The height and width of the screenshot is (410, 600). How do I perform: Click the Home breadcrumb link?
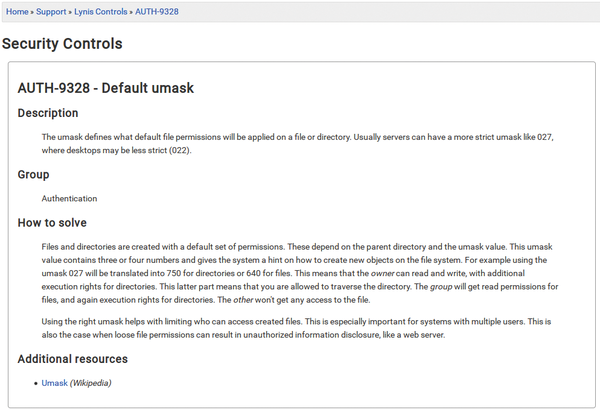17,12
